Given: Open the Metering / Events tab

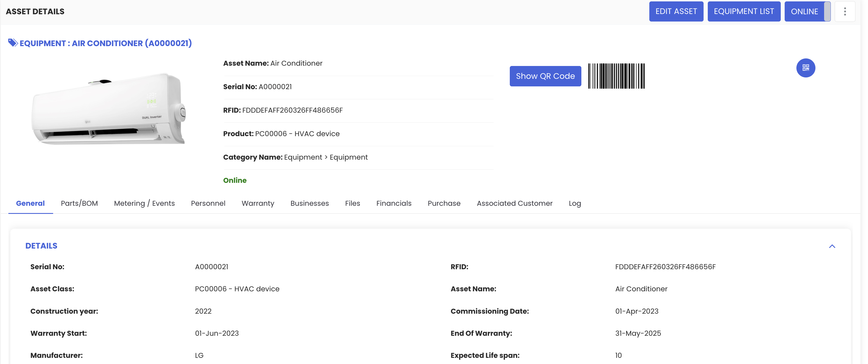Looking at the screenshot, I should tap(144, 203).
